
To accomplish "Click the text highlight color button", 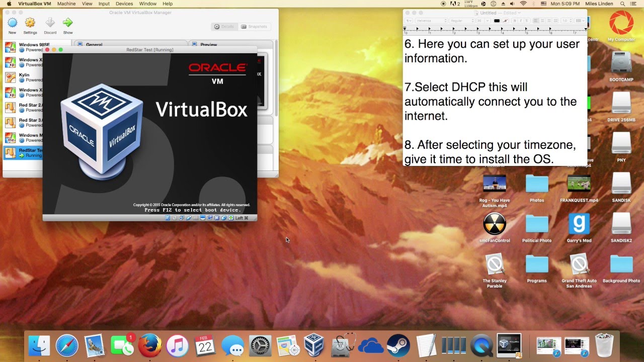I will click(x=506, y=21).
